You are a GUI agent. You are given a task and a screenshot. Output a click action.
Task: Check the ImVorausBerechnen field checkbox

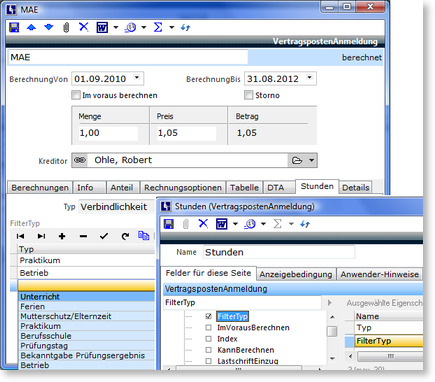click(x=209, y=328)
